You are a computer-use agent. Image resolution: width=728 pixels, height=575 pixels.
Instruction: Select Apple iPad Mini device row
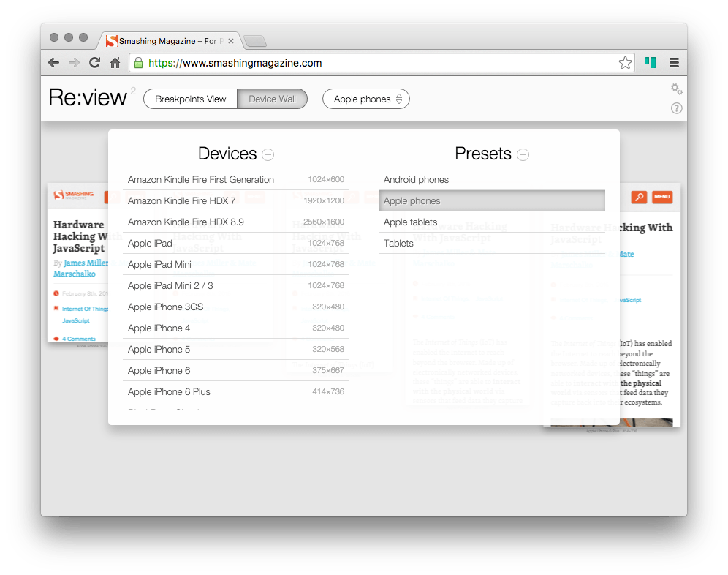pos(236,265)
